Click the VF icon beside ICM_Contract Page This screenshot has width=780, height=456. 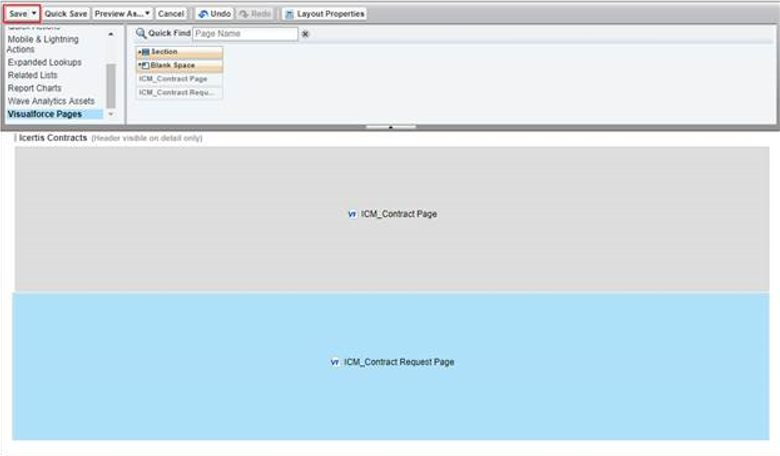[352, 214]
